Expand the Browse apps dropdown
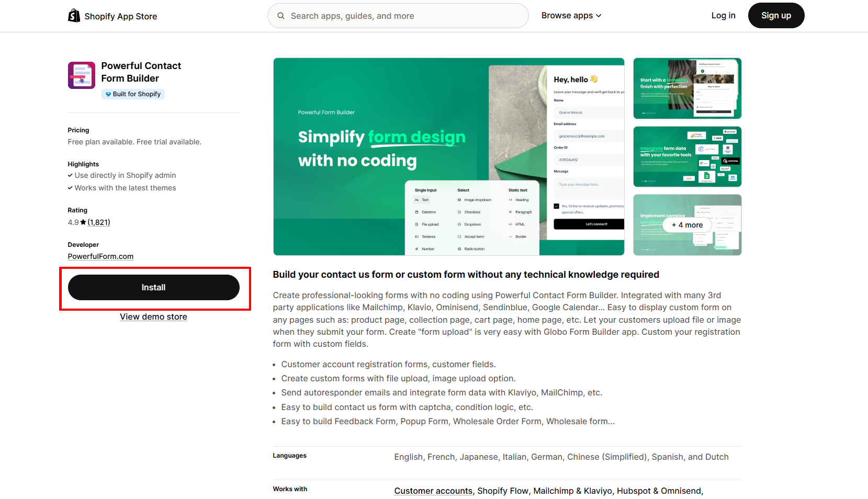Viewport: 868px width, 499px height. coord(571,16)
